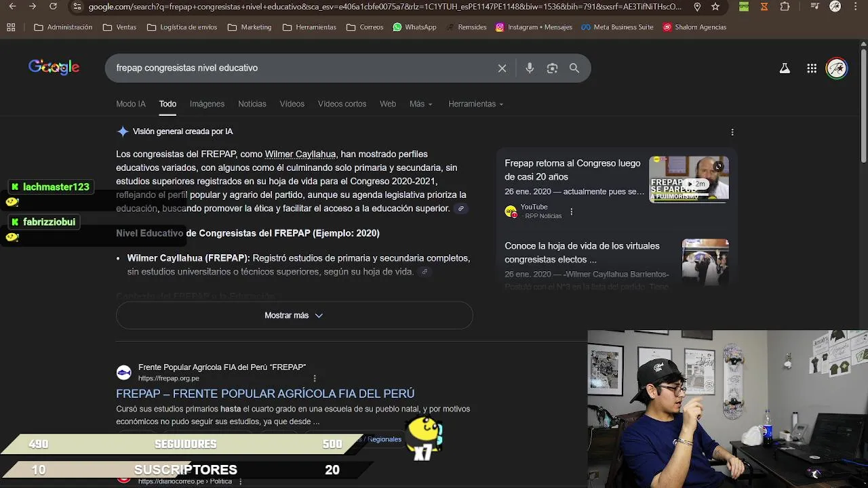Open options for frepap.org.pe result
This screenshot has width=868, height=488.
click(x=315, y=378)
